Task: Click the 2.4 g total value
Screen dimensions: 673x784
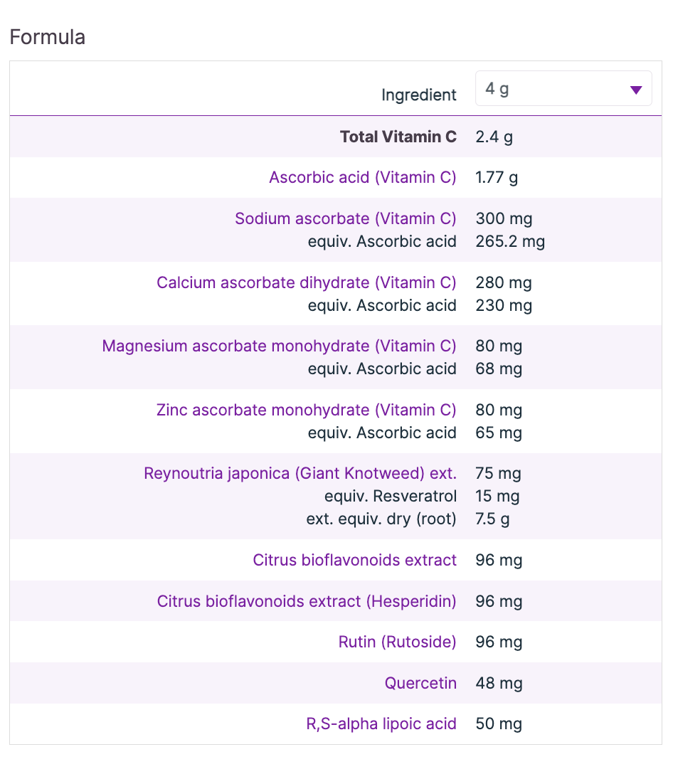Action: tap(494, 137)
